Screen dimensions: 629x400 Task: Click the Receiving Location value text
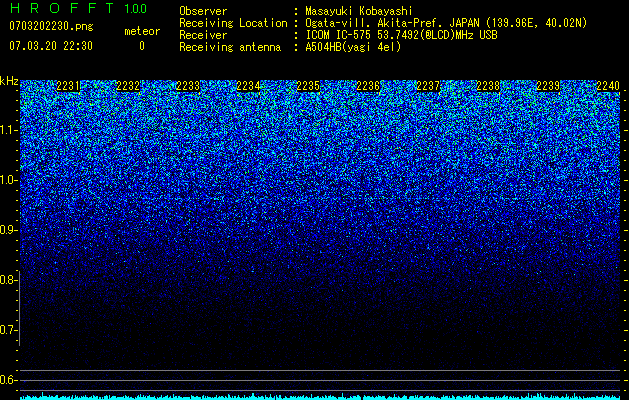(x=446, y=23)
